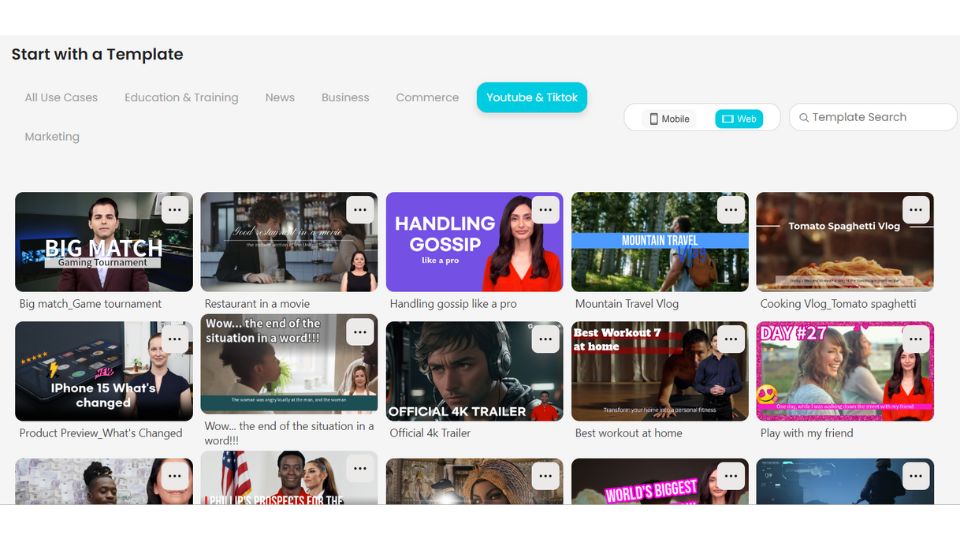Select the News category tab
Image resolution: width=960 pixels, height=540 pixels.
[x=280, y=97]
